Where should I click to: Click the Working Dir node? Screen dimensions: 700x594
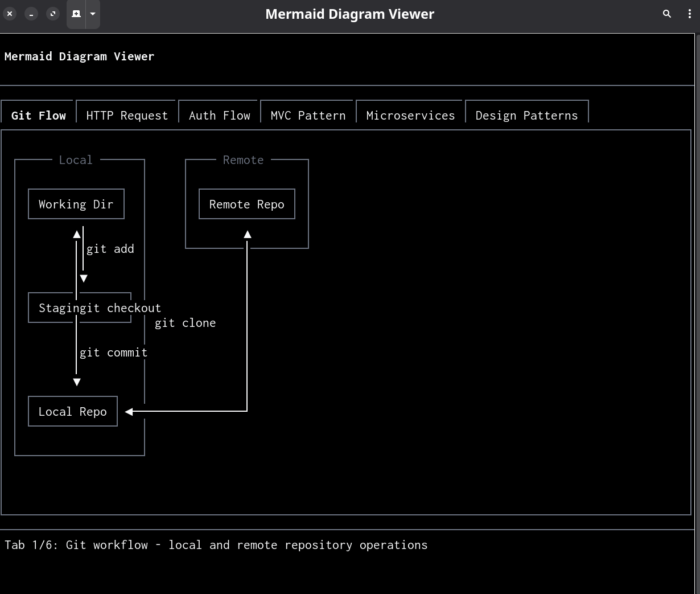(76, 204)
